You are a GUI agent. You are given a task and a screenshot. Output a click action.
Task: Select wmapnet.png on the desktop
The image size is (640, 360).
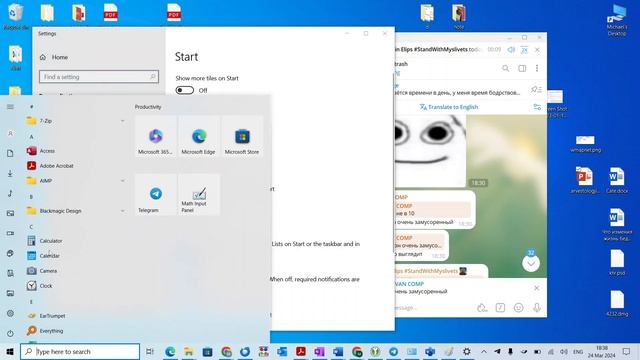[585, 144]
